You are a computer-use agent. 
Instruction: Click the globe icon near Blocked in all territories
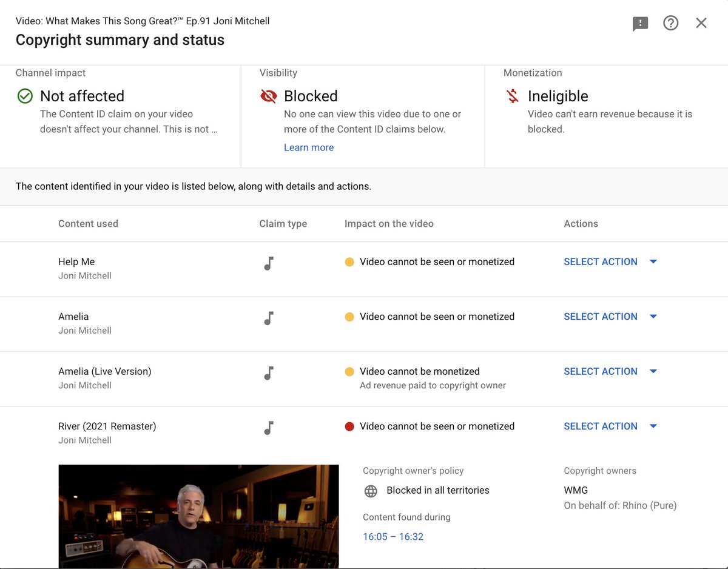point(370,491)
